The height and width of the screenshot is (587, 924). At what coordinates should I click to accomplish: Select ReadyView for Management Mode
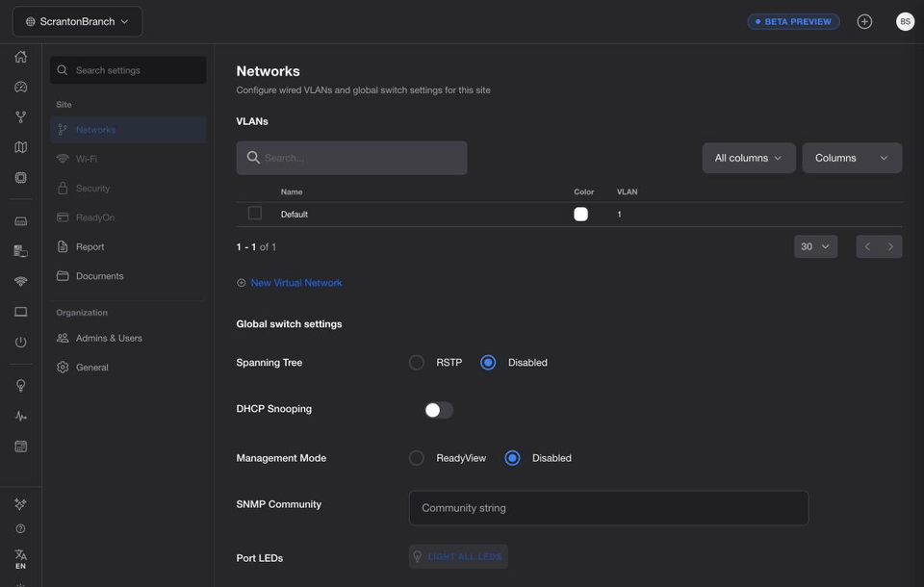point(417,458)
